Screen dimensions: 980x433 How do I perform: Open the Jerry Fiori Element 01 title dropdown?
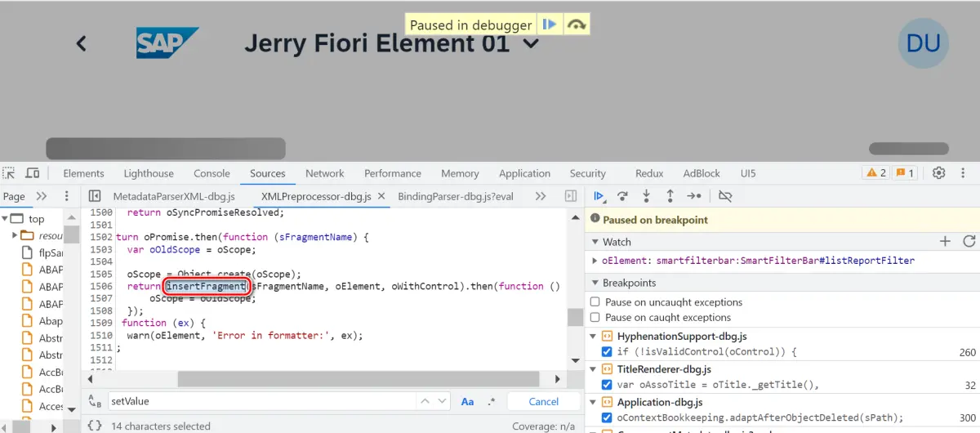(531, 43)
